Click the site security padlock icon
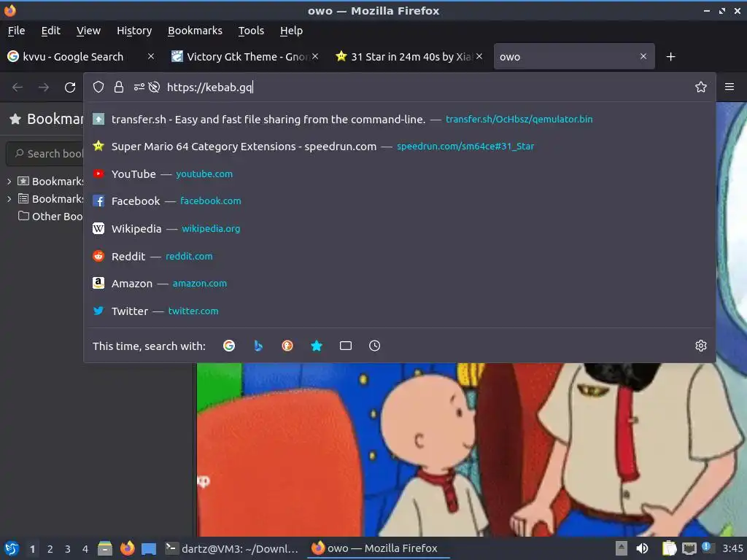Screen dimensions: 747x560 point(119,87)
